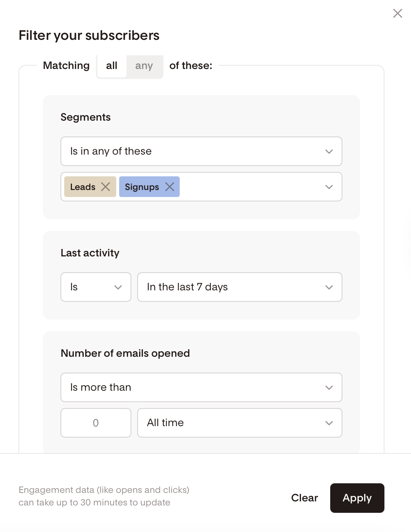The image size is (411, 532).
Task: Switch matching to 'any'
Action: point(144,66)
